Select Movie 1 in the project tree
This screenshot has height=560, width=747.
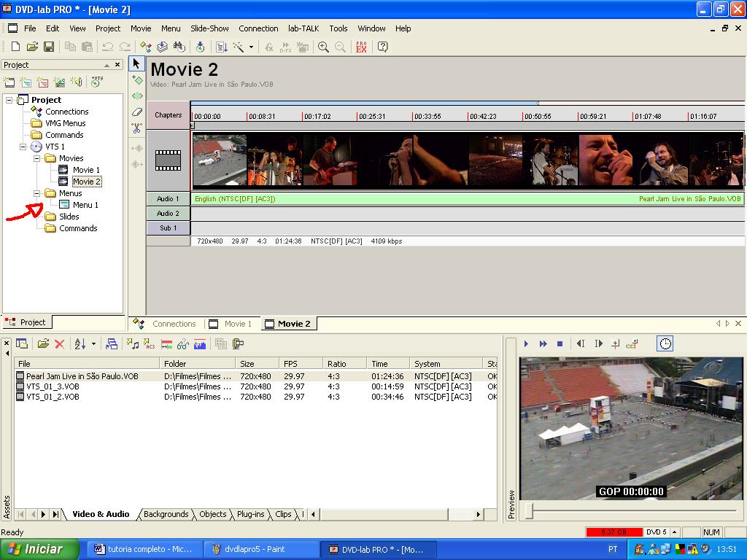point(86,170)
